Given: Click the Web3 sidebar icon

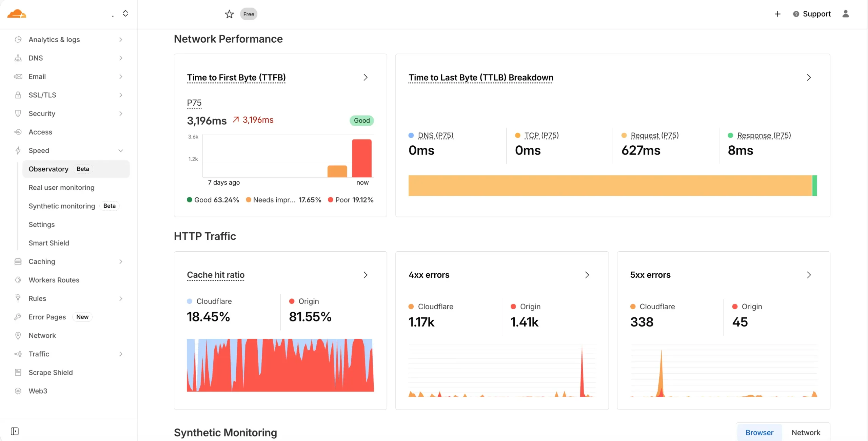Looking at the screenshot, I should (18, 391).
